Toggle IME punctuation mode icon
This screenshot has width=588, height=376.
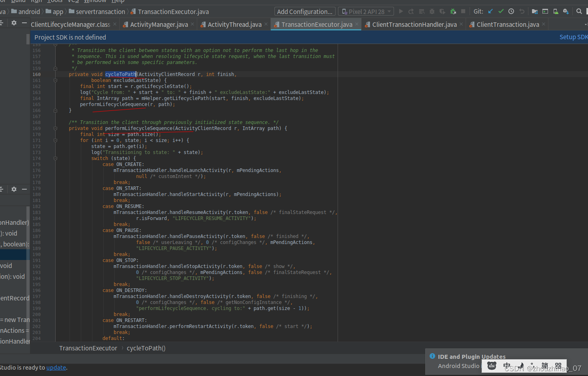[532, 366]
